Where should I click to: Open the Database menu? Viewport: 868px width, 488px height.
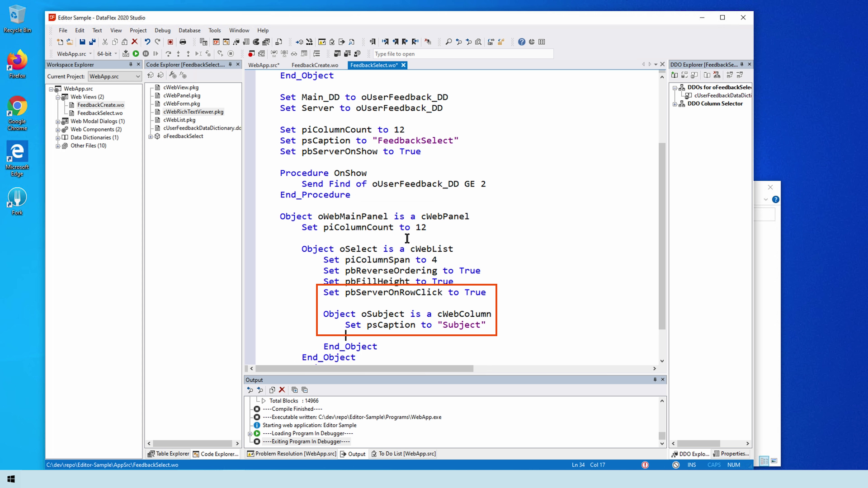tap(189, 30)
